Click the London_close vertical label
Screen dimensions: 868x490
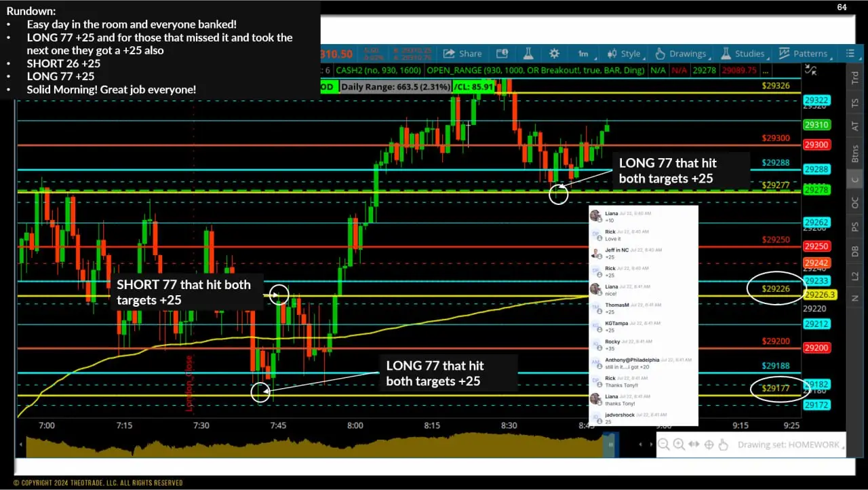tap(189, 383)
